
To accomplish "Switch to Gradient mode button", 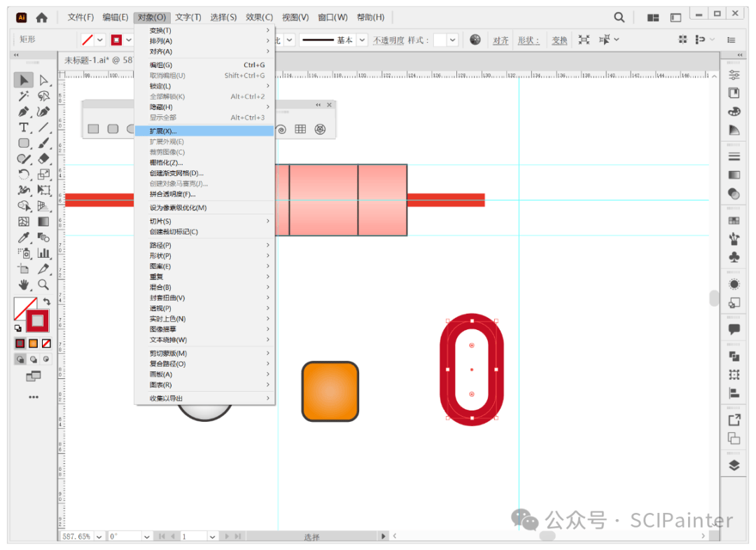I will [x=34, y=343].
